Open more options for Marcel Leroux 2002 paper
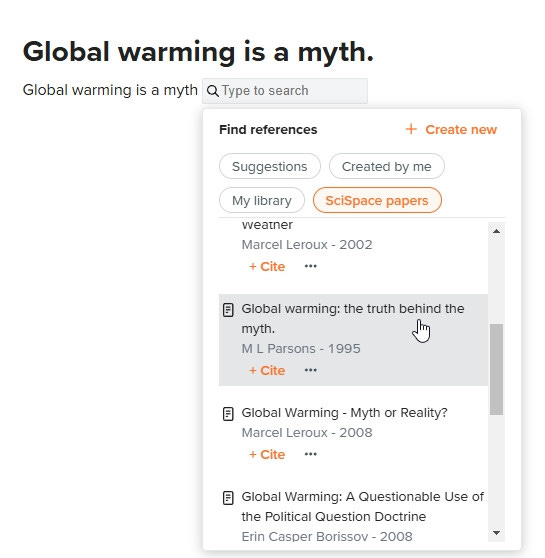Screen dimensions: 545x558 pyautogui.click(x=310, y=266)
